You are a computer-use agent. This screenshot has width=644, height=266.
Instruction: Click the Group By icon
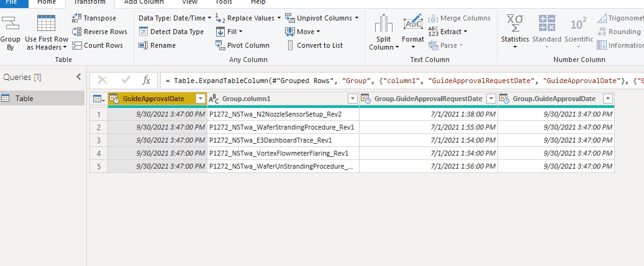[x=11, y=24]
